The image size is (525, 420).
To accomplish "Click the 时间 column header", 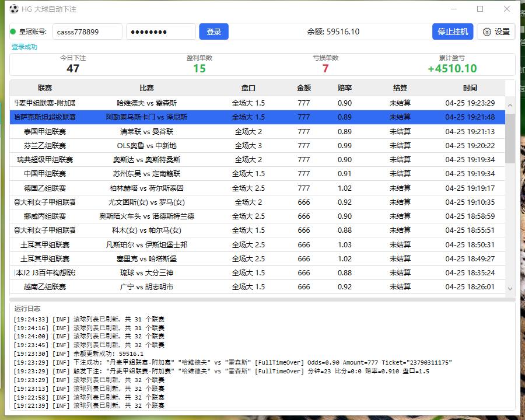I will (x=470, y=88).
